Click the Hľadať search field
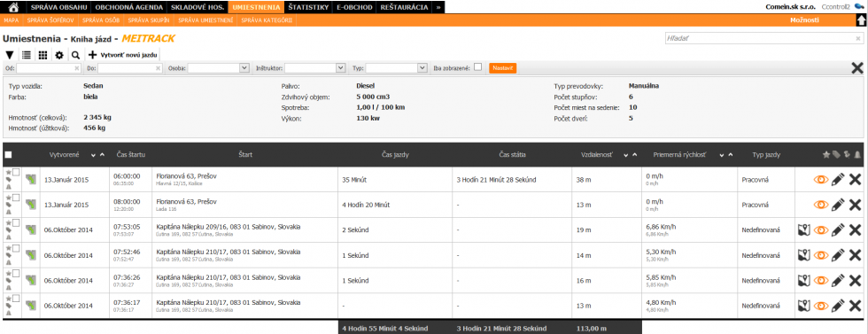 763,39
